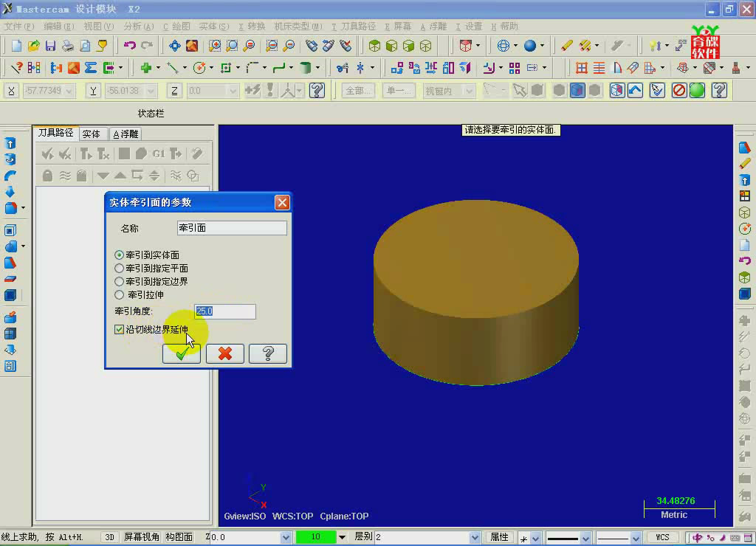This screenshot has width=756, height=546.
Task: Zoom in with the red plus magnifier
Action: point(214,46)
